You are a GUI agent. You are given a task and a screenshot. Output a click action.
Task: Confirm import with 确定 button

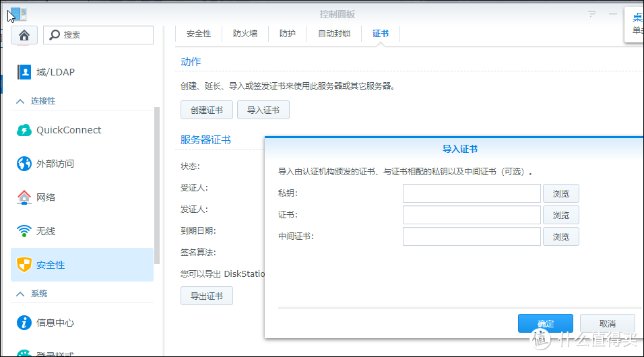pyautogui.click(x=546, y=324)
